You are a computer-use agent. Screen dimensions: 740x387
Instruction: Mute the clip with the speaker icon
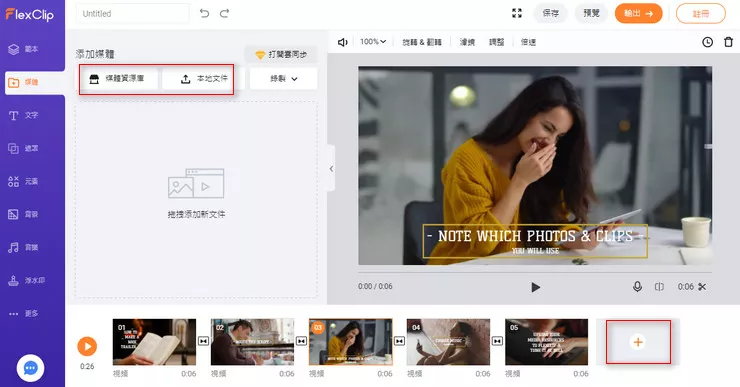tap(343, 42)
